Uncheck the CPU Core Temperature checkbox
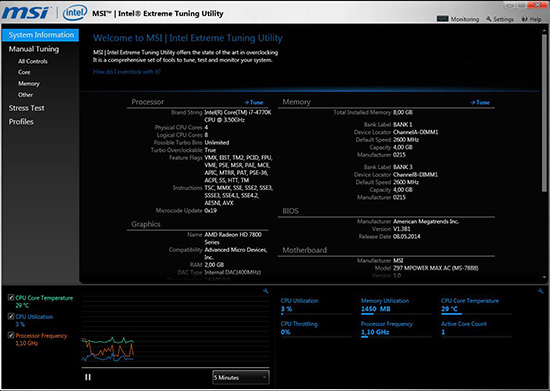 (11, 298)
